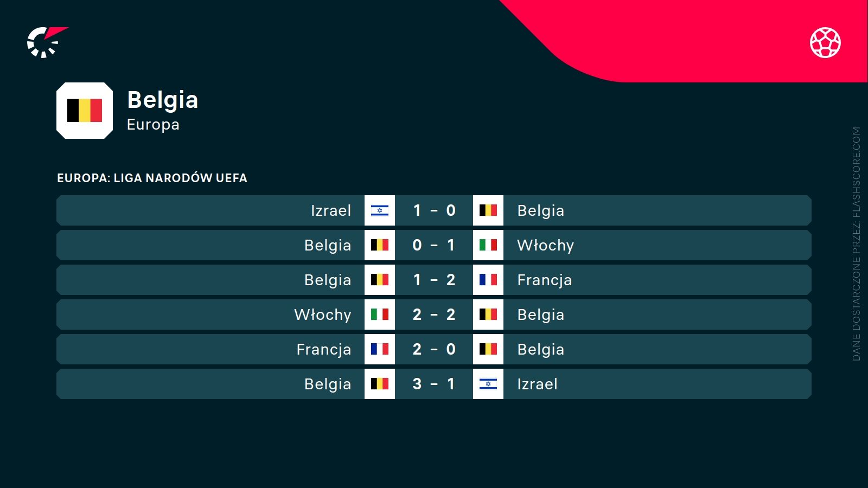Click Israel flag in the last match row
The height and width of the screenshot is (488, 868).
(488, 384)
